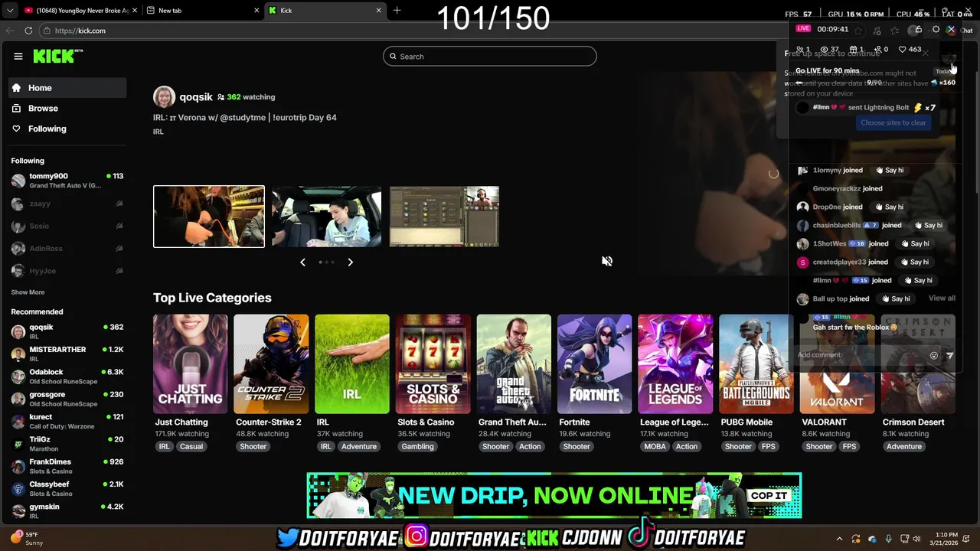Click the COP IT banner button
Screen dimensions: 980x551
[769, 496]
